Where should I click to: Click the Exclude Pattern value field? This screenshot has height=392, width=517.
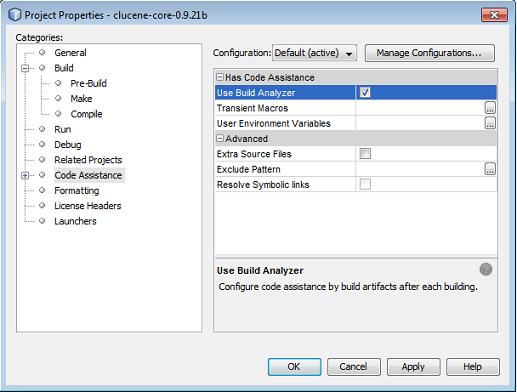point(420,169)
